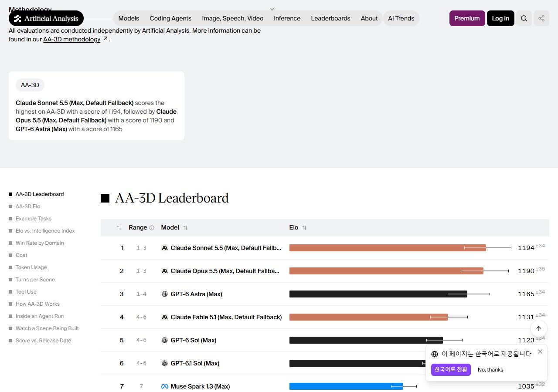Viewport: 558px width, 392px height.
Task: Click the globe icon in language popup
Action: tap(435, 354)
